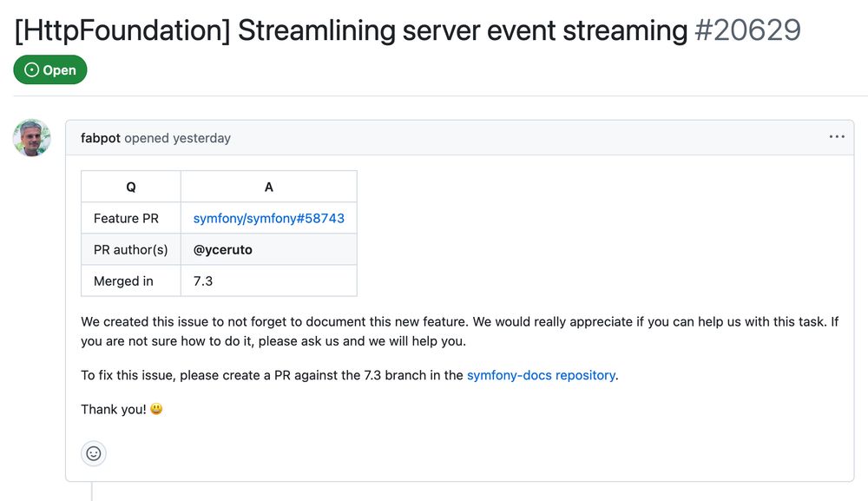Click the 'PR author(s)' table cell
This screenshot has width=868, height=501.
click(x=131, y=250)
